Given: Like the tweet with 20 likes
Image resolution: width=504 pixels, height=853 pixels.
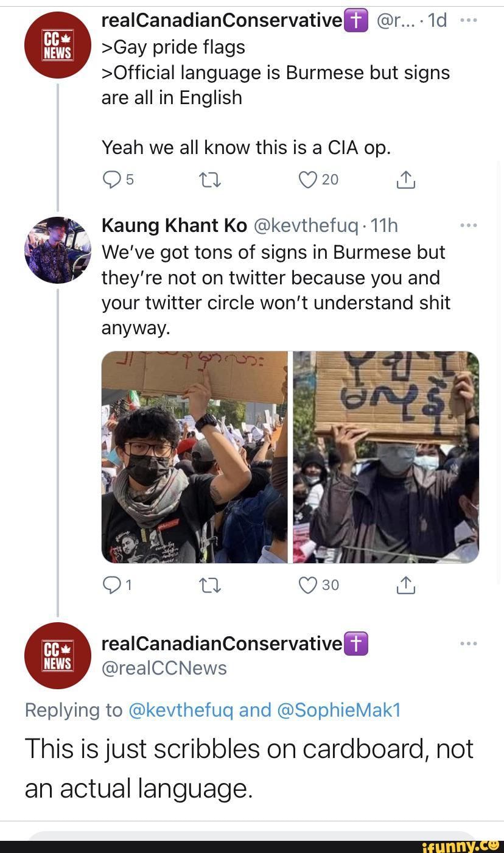Looking at the screenshot, I should pyautogui.click(x=307, y=179).
